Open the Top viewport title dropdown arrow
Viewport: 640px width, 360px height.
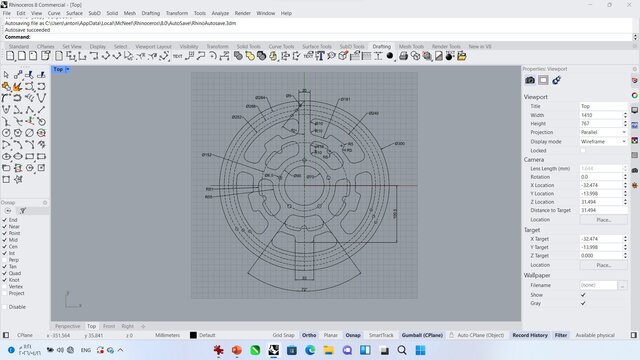point(68,69)
